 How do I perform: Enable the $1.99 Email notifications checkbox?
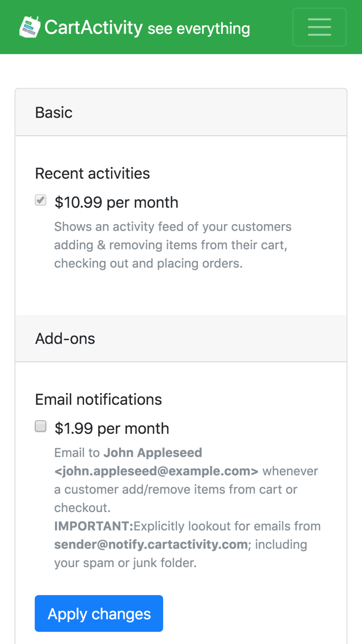(x=41, y=426)
